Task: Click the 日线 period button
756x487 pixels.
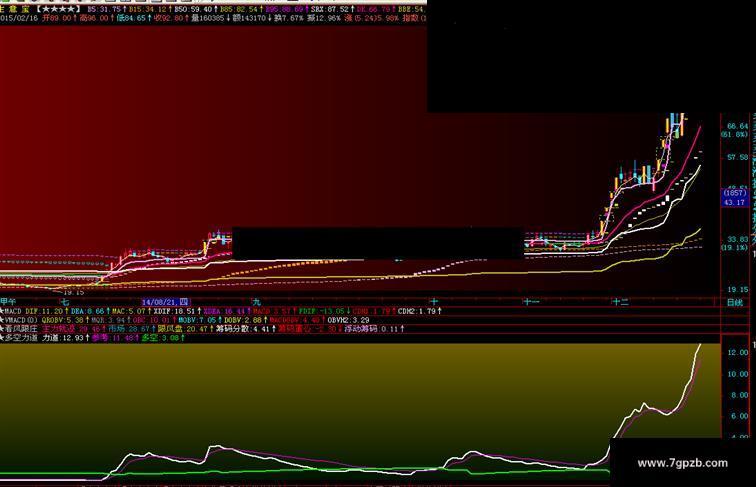Action: pos(735,302)
